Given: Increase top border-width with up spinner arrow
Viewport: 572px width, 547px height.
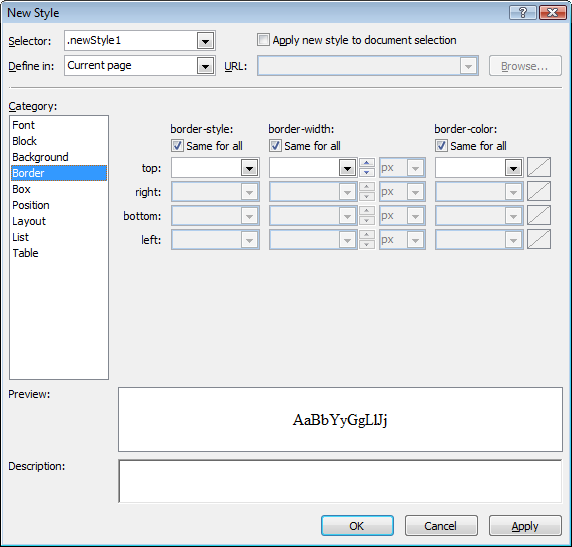Looking at the screenshot, I should [x=367, y=163].
